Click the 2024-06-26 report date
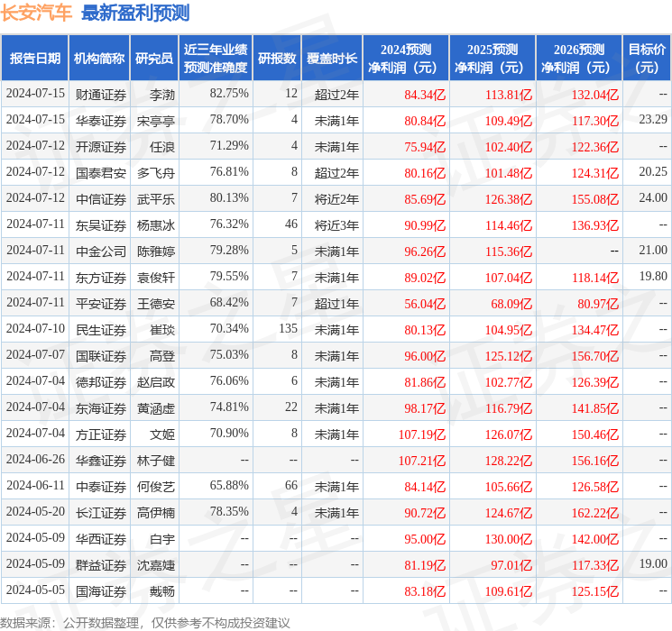Image resolution: width=672 pixels, height=631 pixels. 35,459
